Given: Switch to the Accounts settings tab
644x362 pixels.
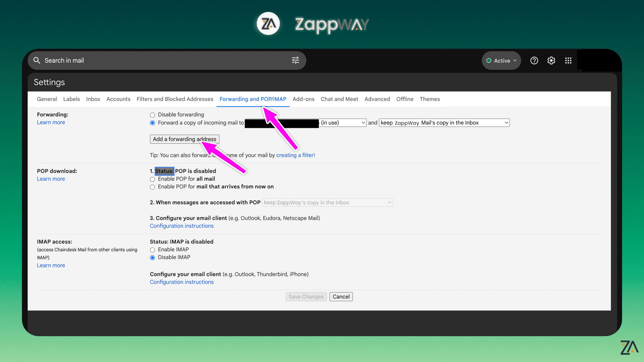Looking at the screenshot, I should click(118, 99).
